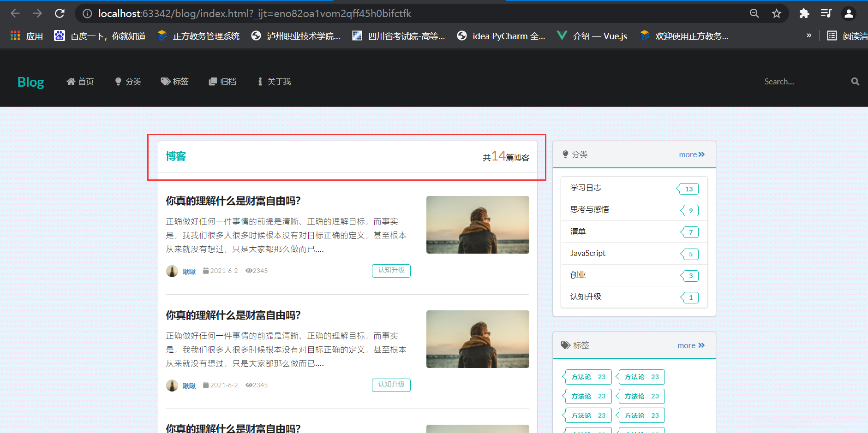This screenshot has height=433, width=868.
Task: Click the browser forward arrow
Action: [x=37, y=14]
